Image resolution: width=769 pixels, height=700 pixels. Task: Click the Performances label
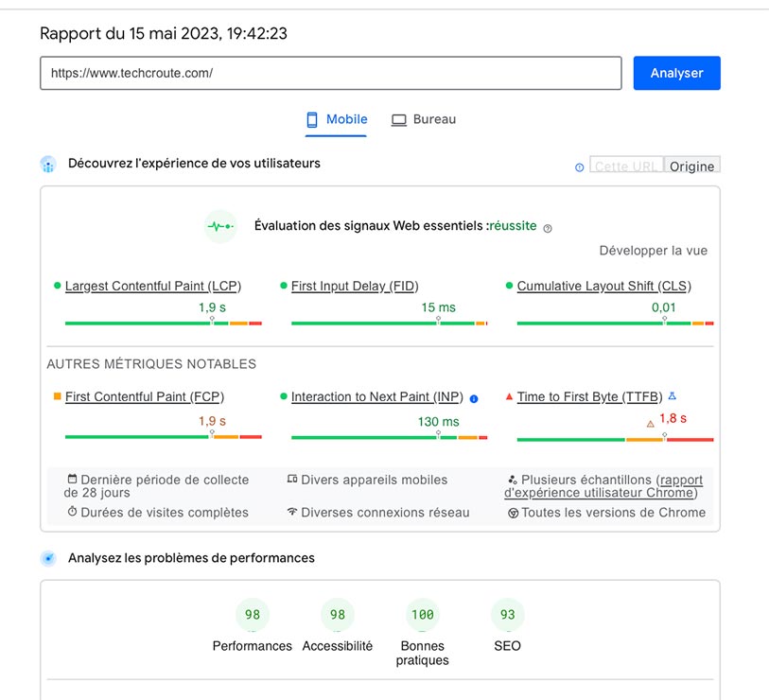point(253,646)
